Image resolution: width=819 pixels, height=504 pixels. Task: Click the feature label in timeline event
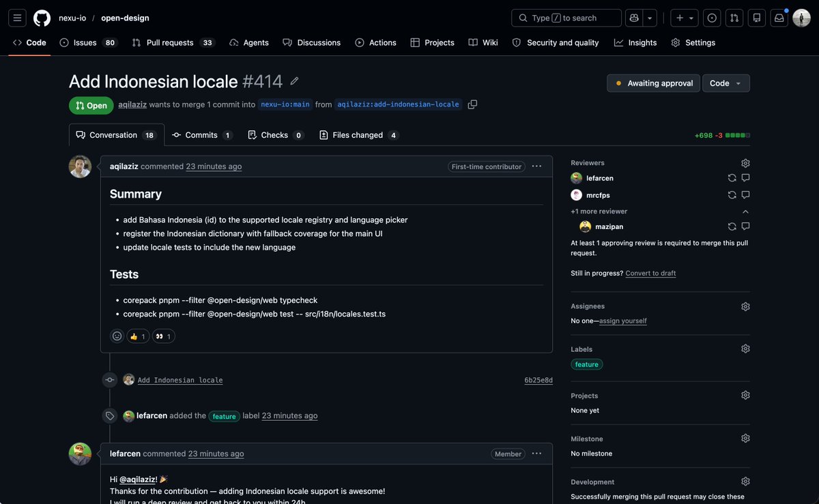[x=224, y=416]
